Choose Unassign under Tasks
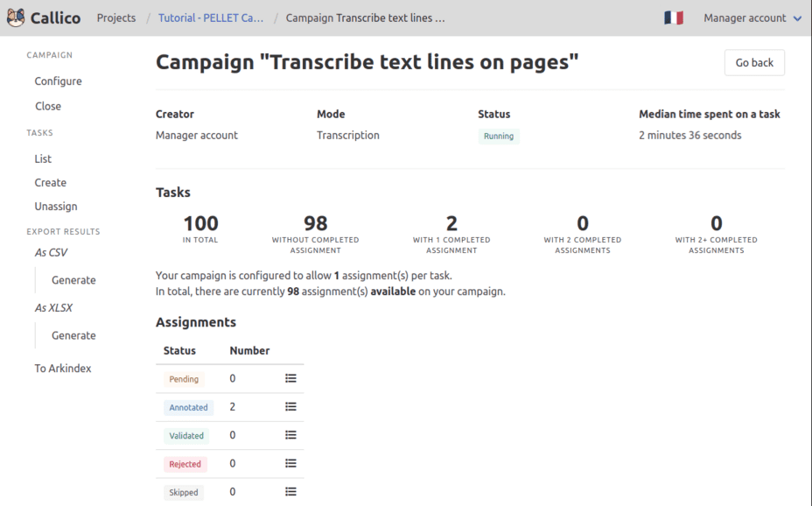 (56, 207)
